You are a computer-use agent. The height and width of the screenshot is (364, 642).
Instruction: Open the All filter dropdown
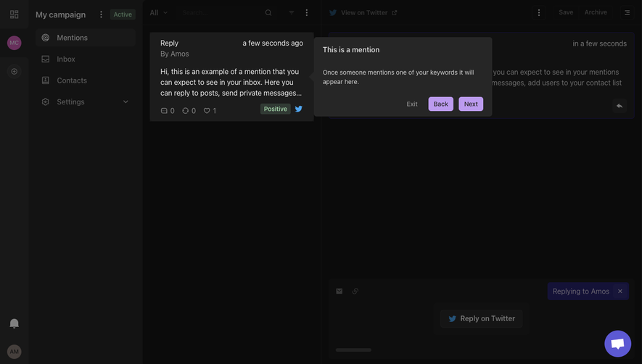click(158, 13)
